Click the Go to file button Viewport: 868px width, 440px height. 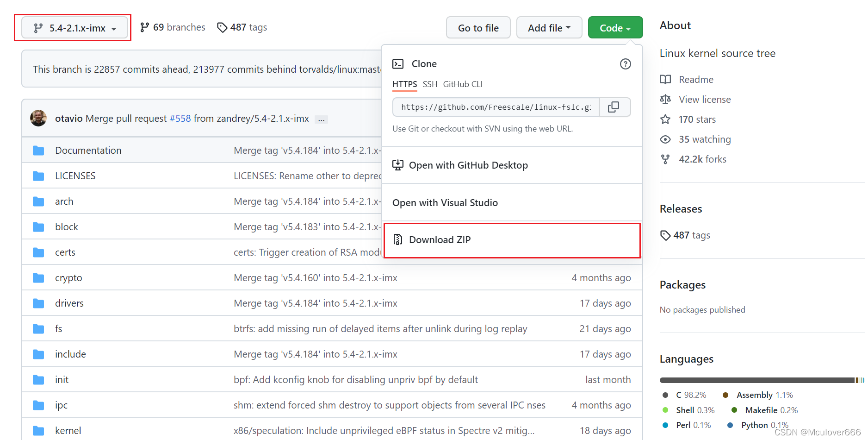pos(478,28)
